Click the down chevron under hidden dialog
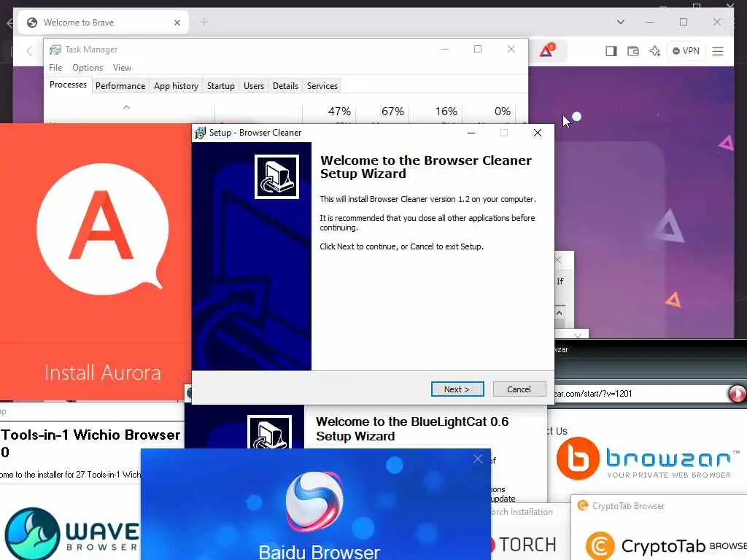 578,335
